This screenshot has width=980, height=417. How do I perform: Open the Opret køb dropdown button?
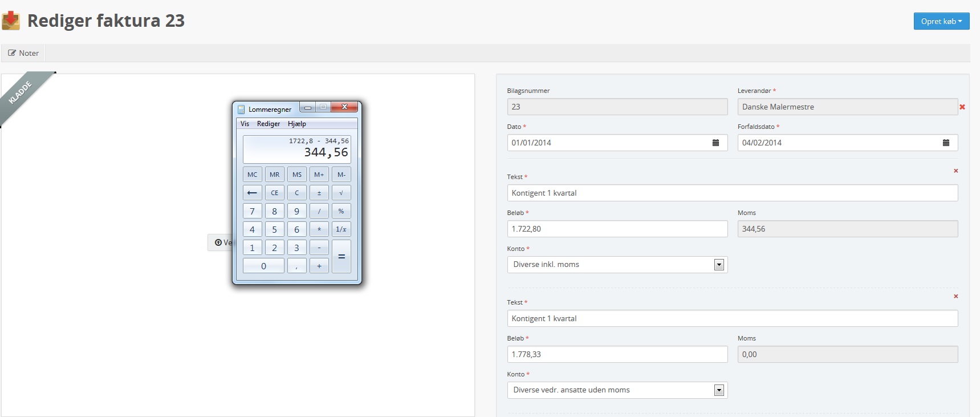[941, 21]
